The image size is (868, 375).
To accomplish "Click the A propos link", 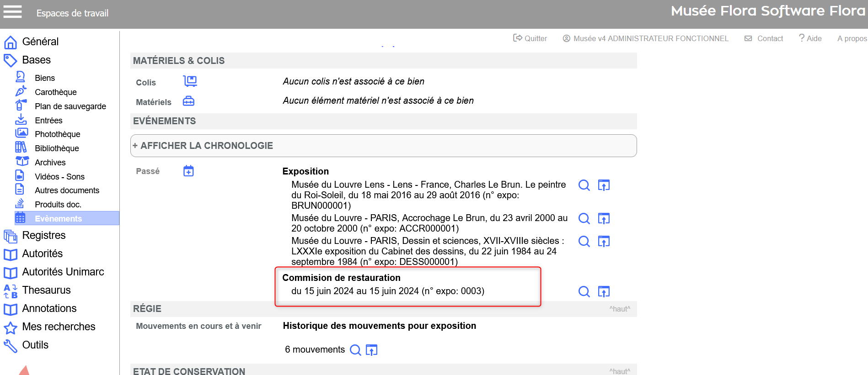I will click(x=852, y=38).
